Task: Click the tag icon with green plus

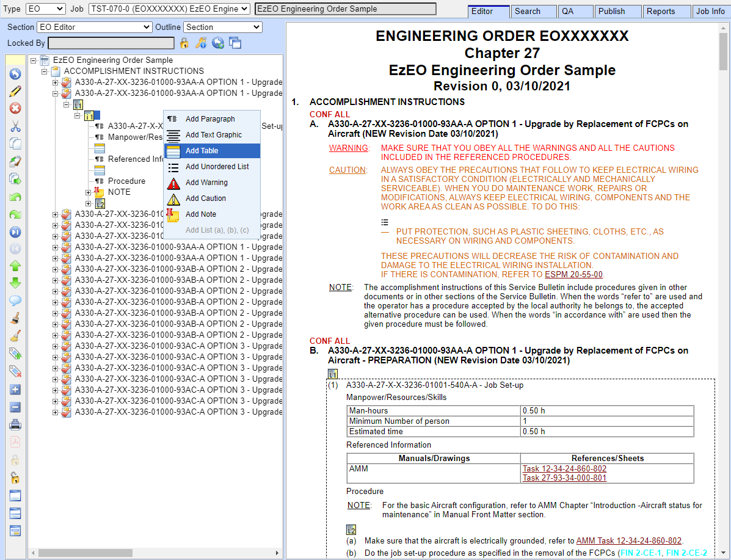Action: pos(15,354)
